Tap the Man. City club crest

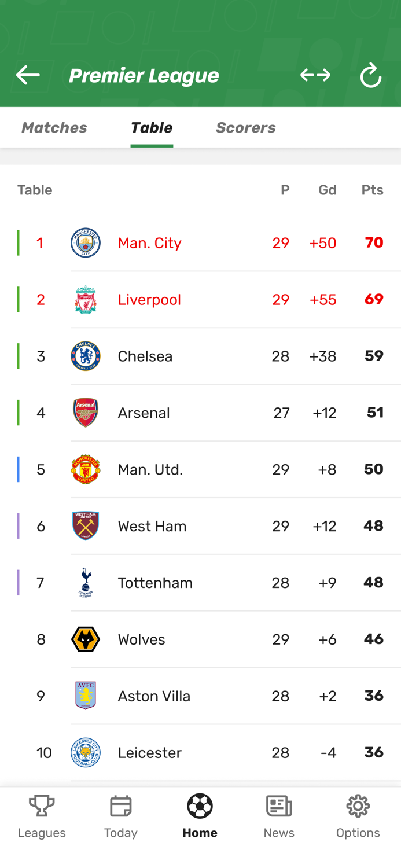click(85, 242)
